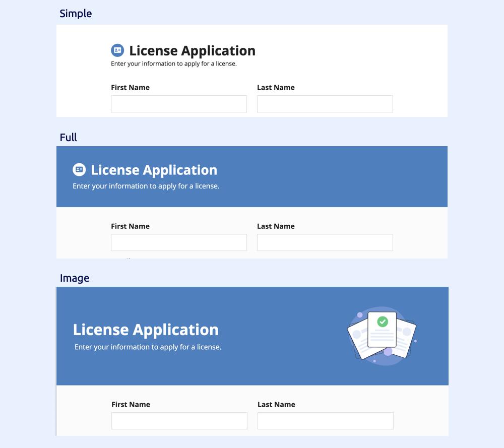Image resolution: width=504 pixels, height=448 pixels.
Task: Click the subtitle text in the Image header
Action: click(x=148, y=347)
